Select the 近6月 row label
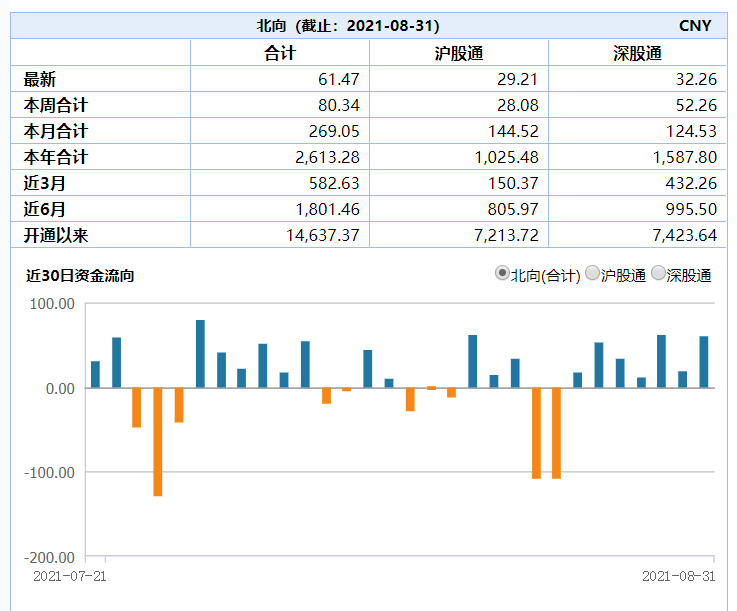The image size is (737, 611). pos(44,209)
